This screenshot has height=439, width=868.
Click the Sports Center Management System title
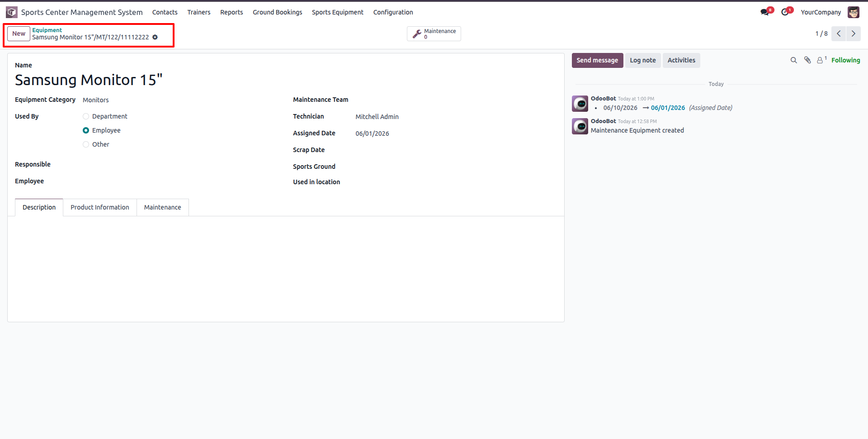(82, 12)
